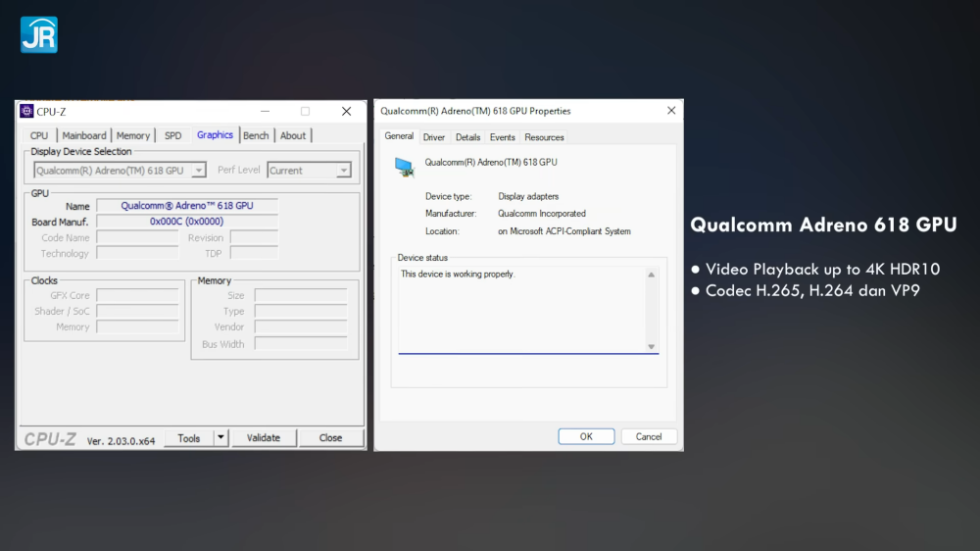Image resolution: width=980 pixels, height=551 pixels.
Task: Click the Device status scroll-down arrow
Action: coord(652,346)
